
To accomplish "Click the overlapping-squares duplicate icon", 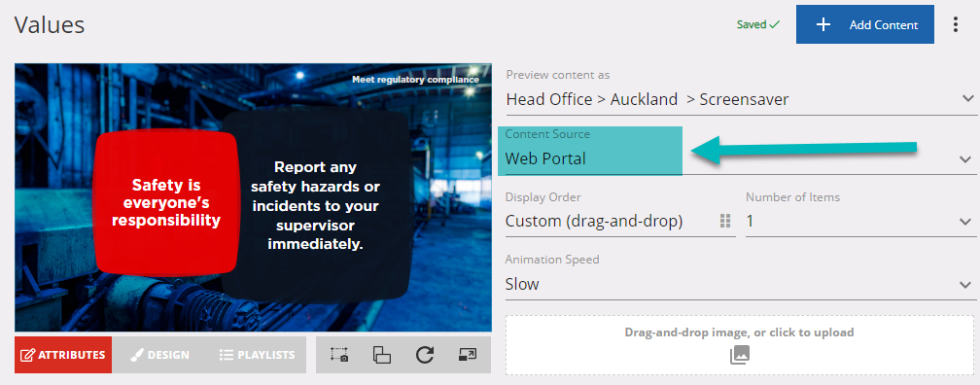I will coord(382,355).
